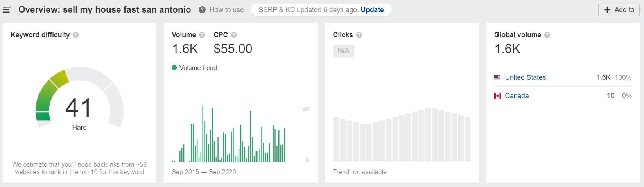Open the How to use link
The width and height of the screenshot is (644, 187).
tap(226, 10)
